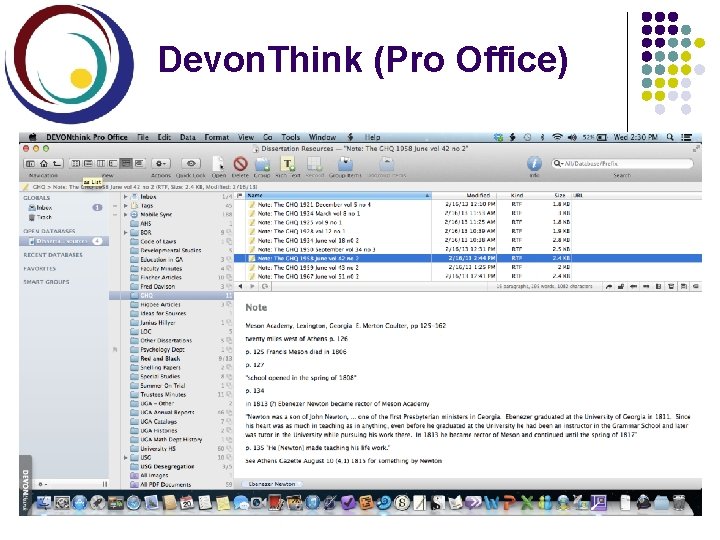Open Notification Center list icon
This screenshot has width=720, height=540.
686,137
